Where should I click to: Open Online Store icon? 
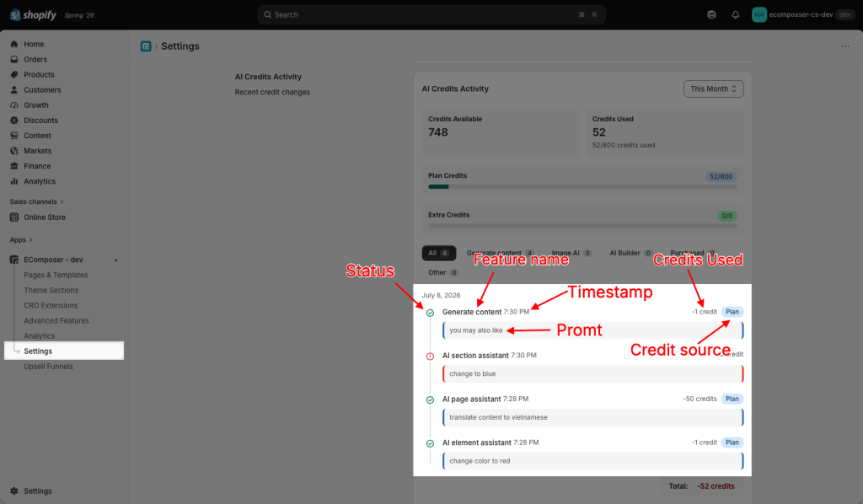14,217
